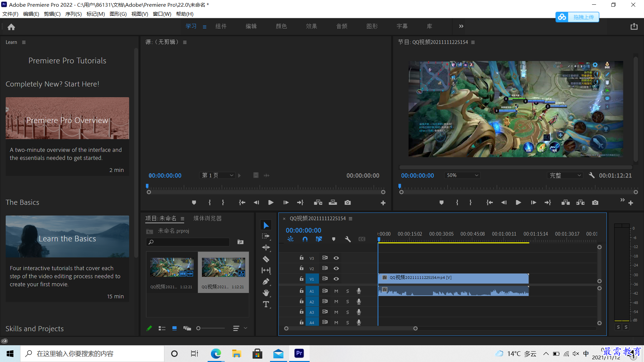The height and width of the screenshot is (362, 644).
Task: Select the Slip tool
Action: tap(266, 270)
